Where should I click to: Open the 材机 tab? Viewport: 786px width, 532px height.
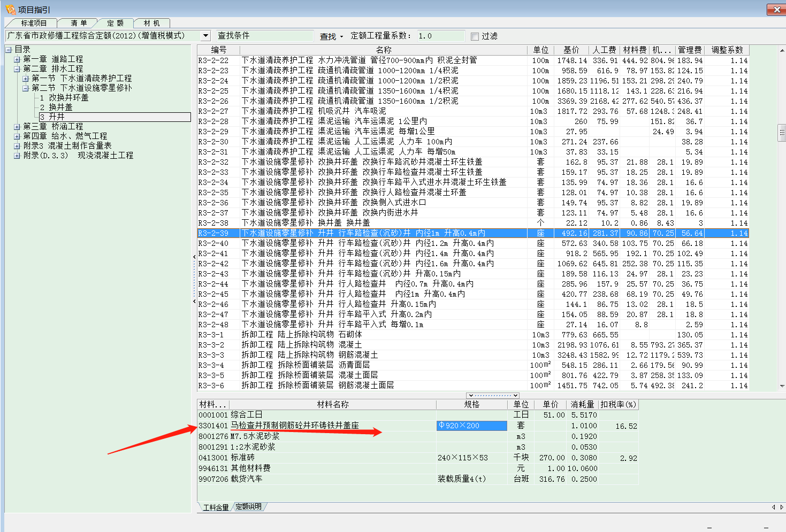coord(152,23)
